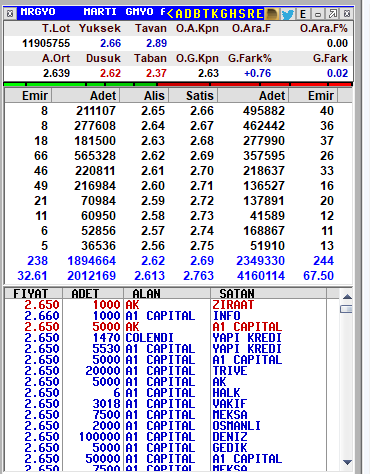Select the 50000 lot trade quantity
The height and width of the screenshot is (474, 370).
(x=103, y=459)
